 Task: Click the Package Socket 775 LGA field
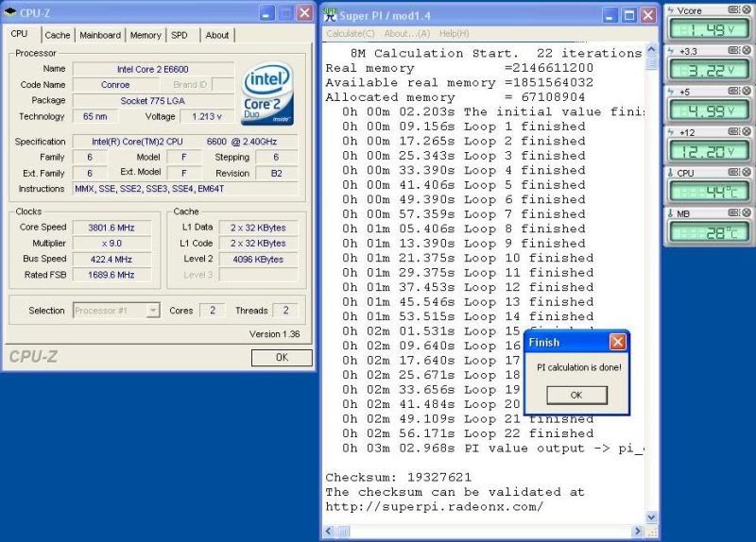click(x=153, y=101)
